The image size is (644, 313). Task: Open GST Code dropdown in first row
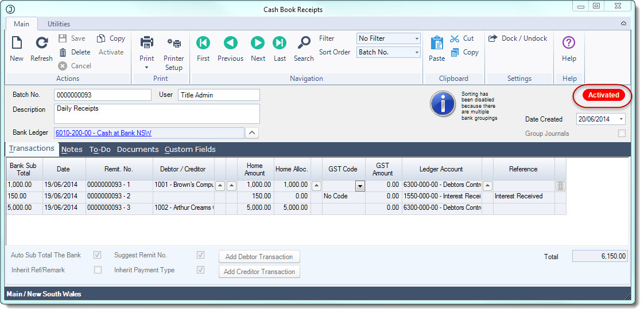click(x=360, y=186)
